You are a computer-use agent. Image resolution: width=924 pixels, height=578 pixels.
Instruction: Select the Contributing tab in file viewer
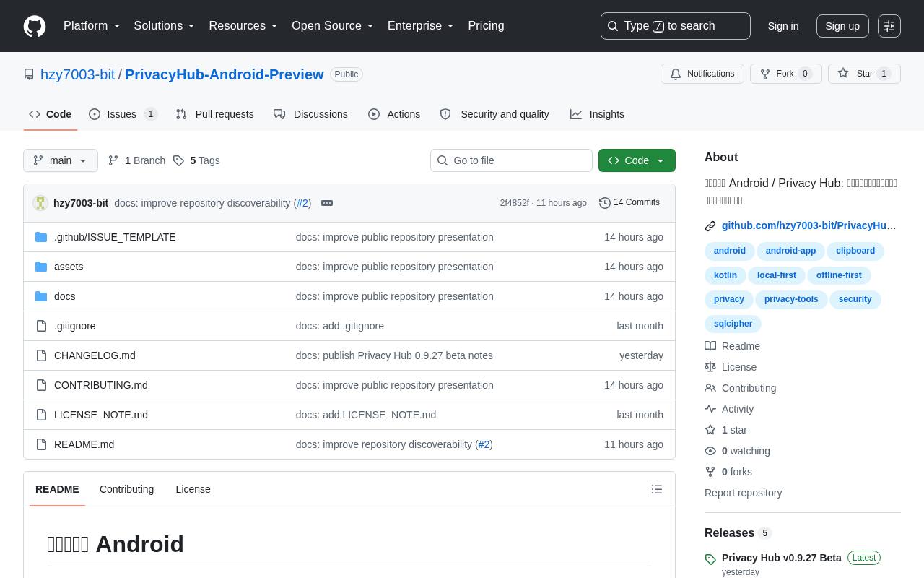coord(127,489)
